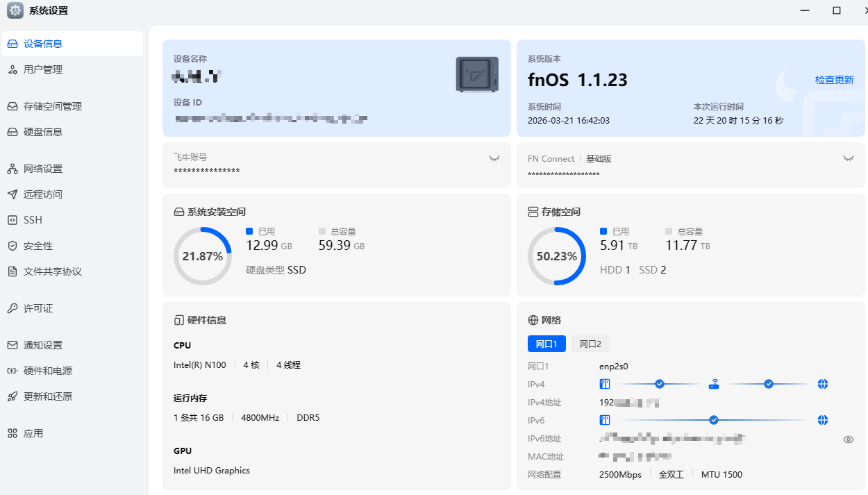Click first IPv4 connection checkmark
Image resolution: width=868 pixels, height=495 pixels.
pyautogui.click(x=660, y=384)
